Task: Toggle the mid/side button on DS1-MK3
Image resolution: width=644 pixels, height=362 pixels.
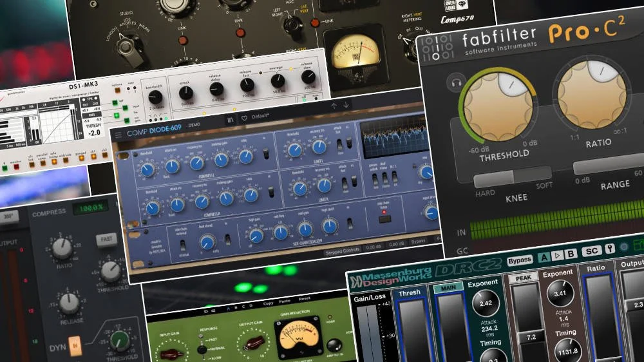Action: (66, 160)
